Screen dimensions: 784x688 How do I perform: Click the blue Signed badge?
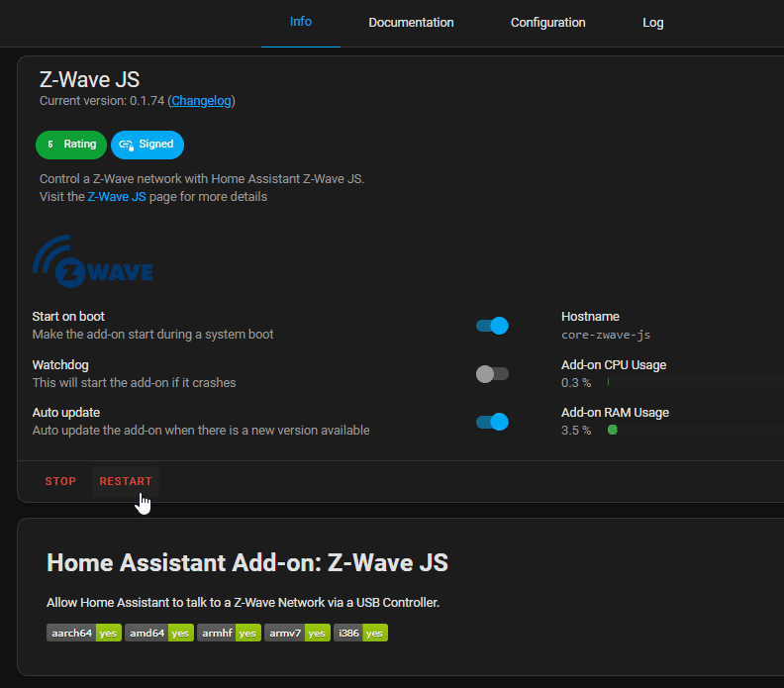pyautogui.click(x=147, y=145)
